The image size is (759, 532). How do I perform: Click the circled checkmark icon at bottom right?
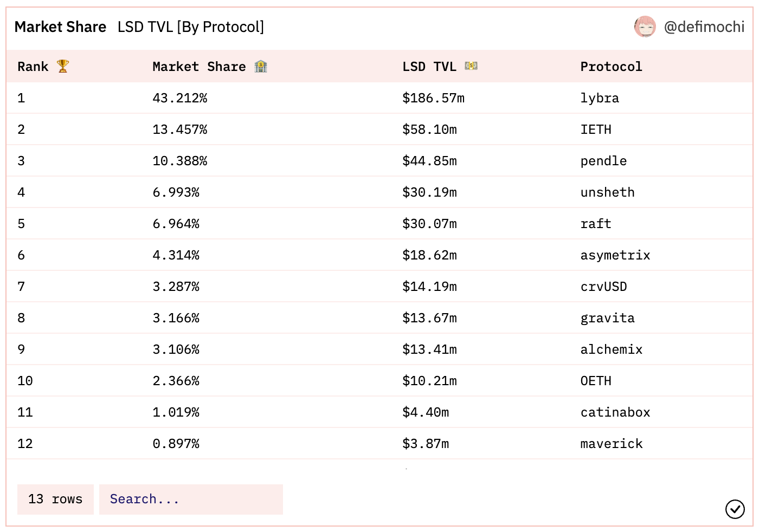[735, 509]
